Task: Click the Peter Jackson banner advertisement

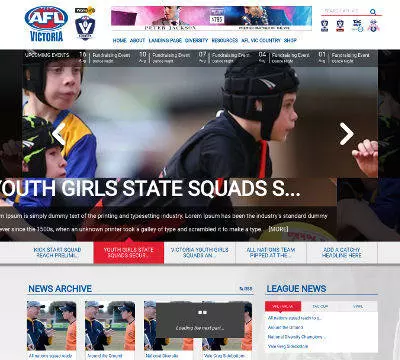Action: [x=211, y=18]
